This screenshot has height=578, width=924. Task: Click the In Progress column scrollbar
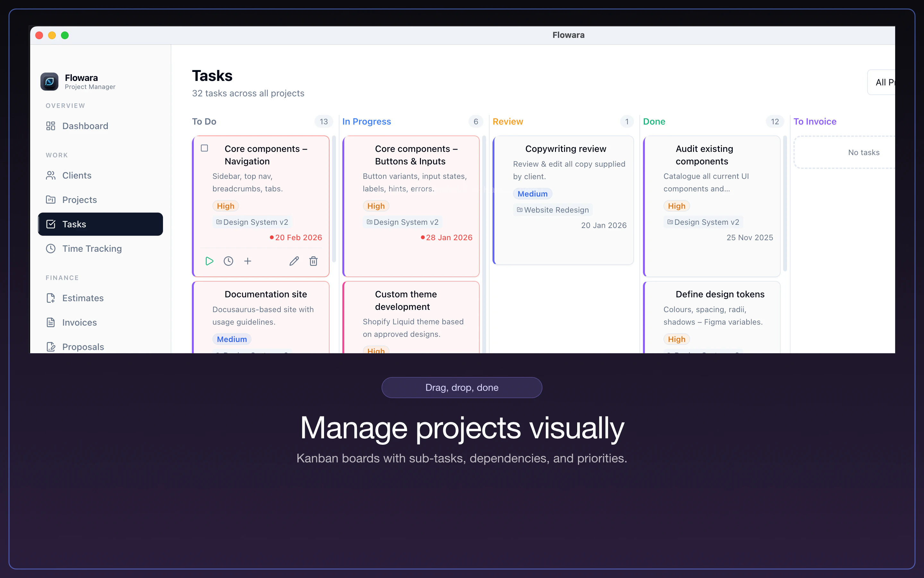[x=484, y=244]
